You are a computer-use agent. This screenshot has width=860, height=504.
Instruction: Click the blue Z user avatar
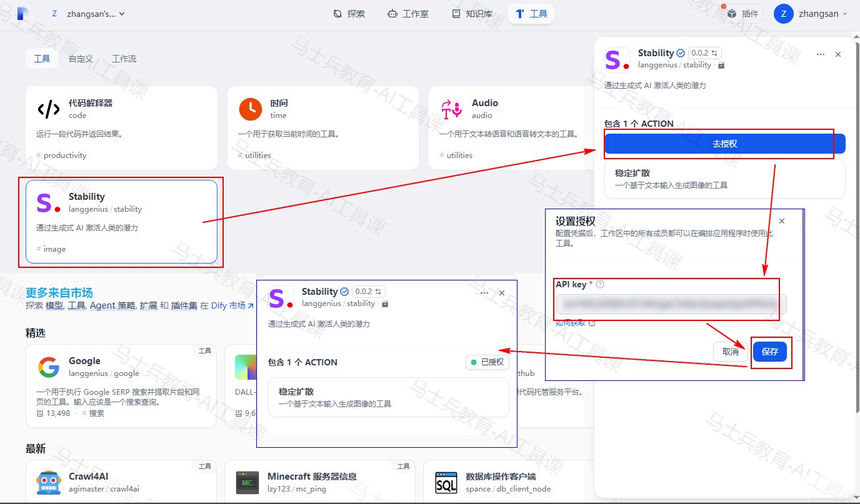coord(783,14)
